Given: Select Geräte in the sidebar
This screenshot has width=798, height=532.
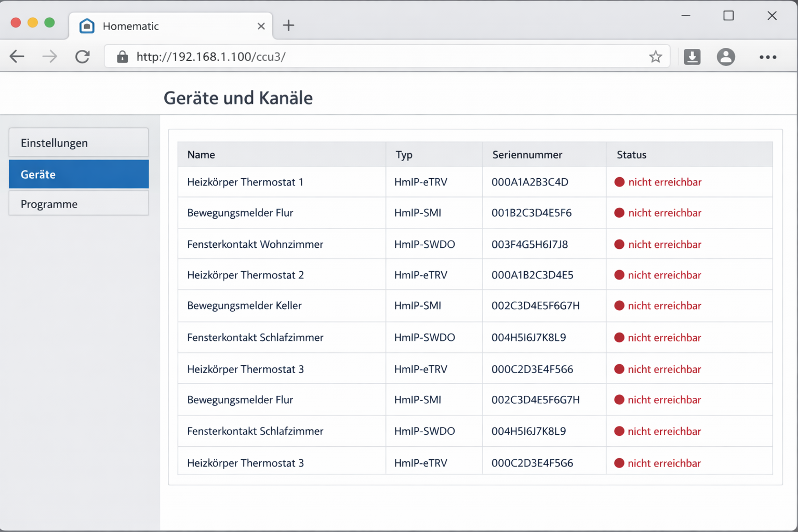Looking at the screenshot, I should point(78,175).
